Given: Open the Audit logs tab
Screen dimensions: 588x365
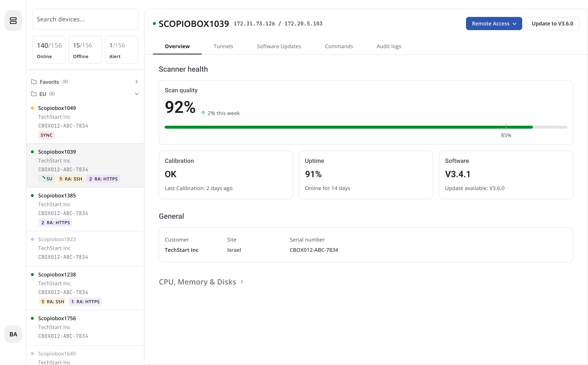Looking at the screenshot, I should 389,46.
